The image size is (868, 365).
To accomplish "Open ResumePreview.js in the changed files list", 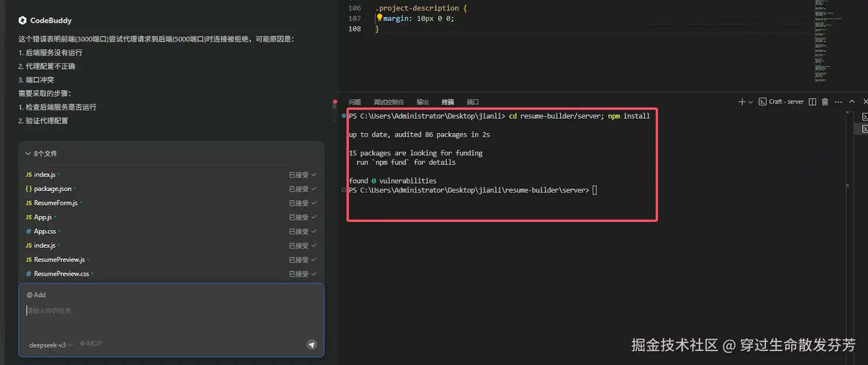I will click(x=59, y=259).
